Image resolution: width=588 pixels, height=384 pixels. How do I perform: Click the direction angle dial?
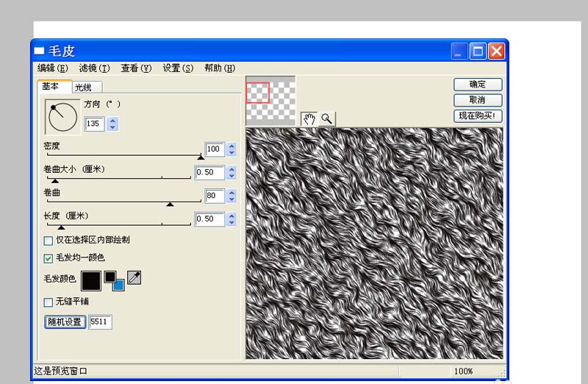[62, 117]
